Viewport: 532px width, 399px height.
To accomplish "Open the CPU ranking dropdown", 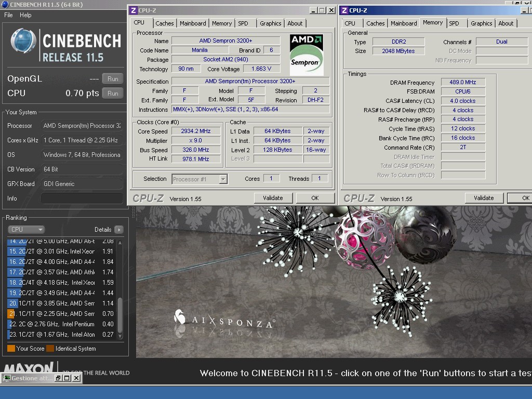I will click(26, 230).
